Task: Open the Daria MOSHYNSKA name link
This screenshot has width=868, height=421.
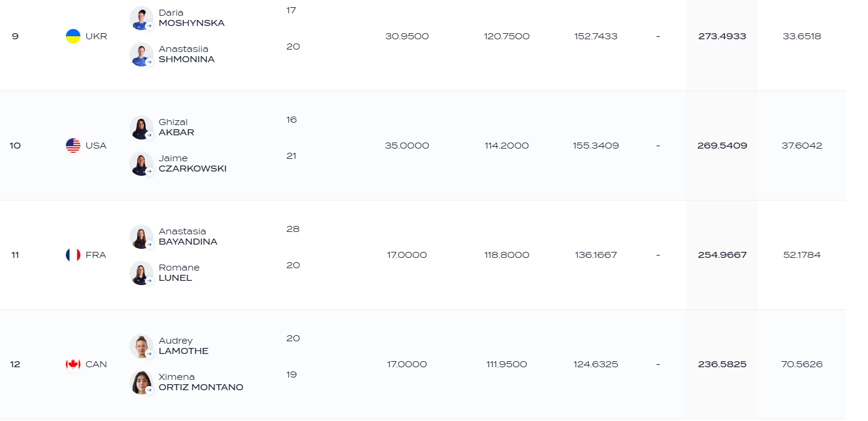Action: coord(192,18)
